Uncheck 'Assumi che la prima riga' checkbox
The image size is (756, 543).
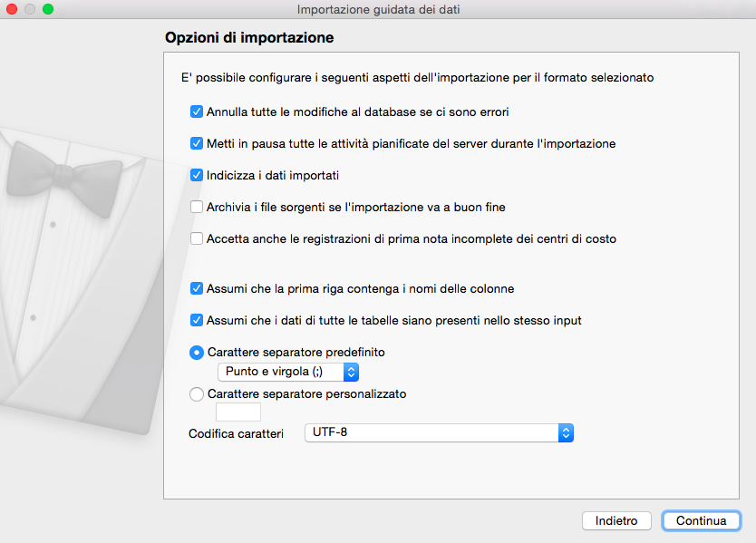(x=196, y=288)
